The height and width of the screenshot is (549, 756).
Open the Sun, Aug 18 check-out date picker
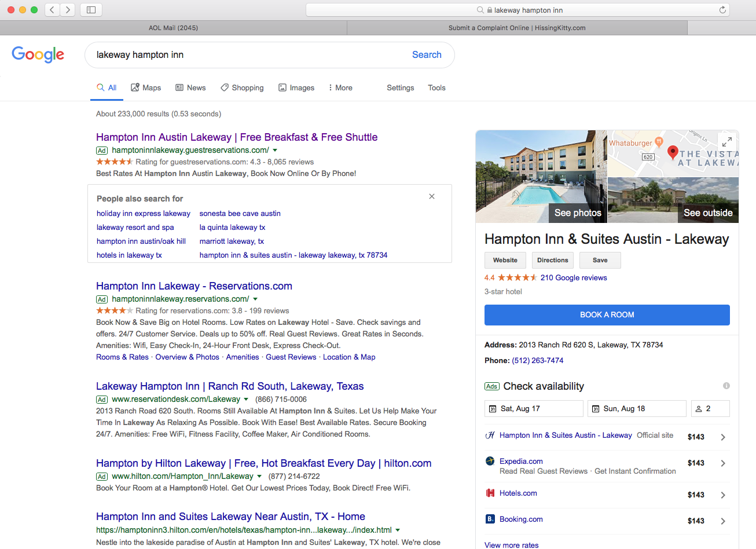click(x=636, y=409)
